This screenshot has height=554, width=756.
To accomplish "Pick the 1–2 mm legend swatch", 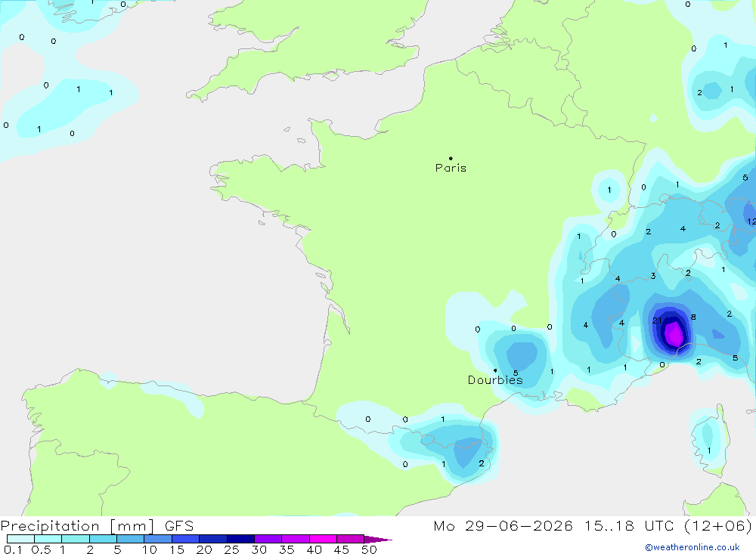I will click(76, 539).
